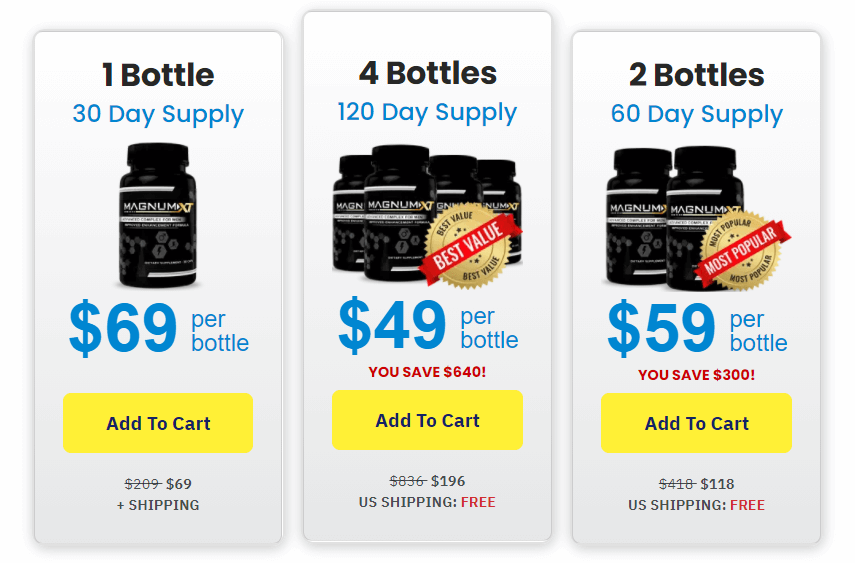855x563 pixels.
Task: Click the 120 Day Supply subtitle
Action: pos(427,112)
